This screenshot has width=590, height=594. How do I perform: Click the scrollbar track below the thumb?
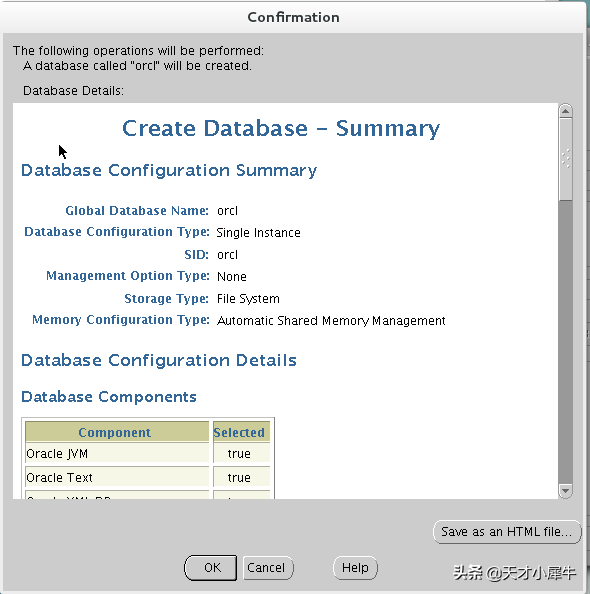pyautogui.click(x=565, y=341)
